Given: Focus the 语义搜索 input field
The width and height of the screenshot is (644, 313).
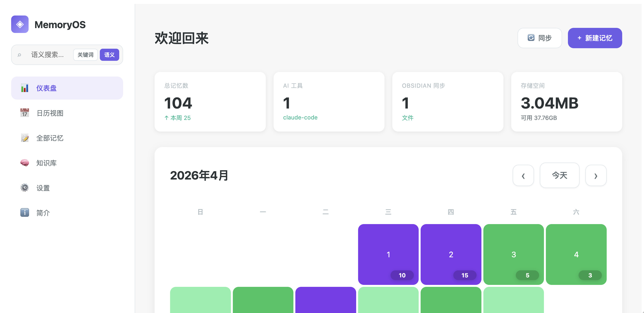Looking at the screenshot, I should (47, 55).
